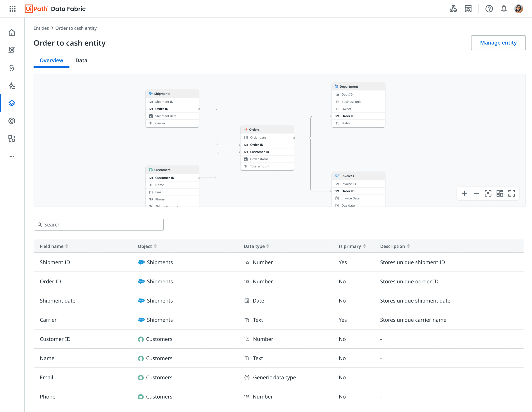The image size is (532, 412).
Task: Click the help question mark icon
Action: tap(489, 9)
